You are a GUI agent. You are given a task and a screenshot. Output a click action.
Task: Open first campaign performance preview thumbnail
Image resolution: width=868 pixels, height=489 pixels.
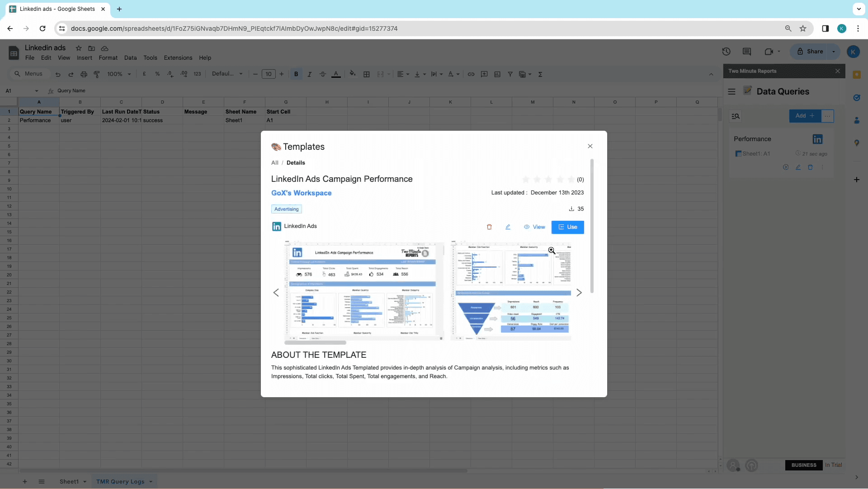(x=364, y=290)
